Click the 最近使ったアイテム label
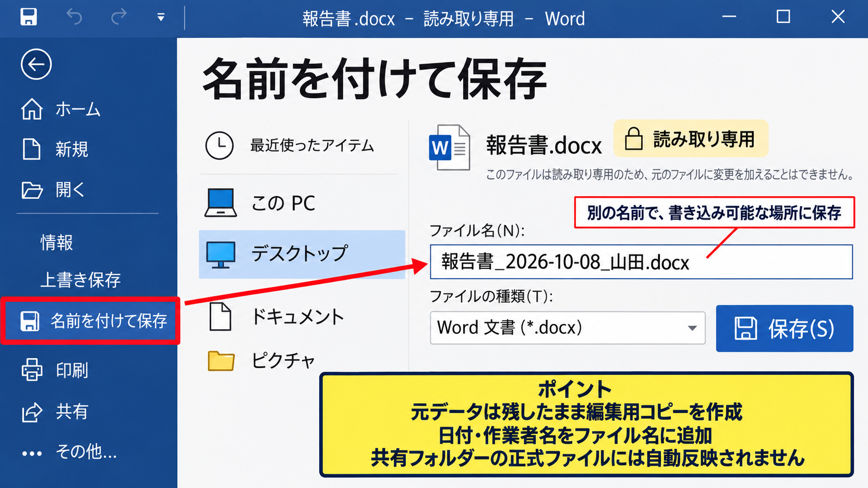This screenshot has width=868, height=488. click(x=312, y=145)
